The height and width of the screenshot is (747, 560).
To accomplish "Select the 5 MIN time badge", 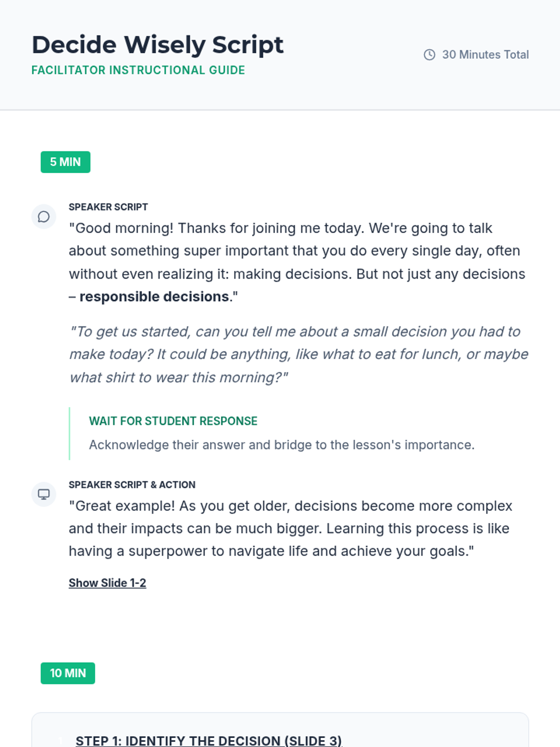I will click(65, 162).
